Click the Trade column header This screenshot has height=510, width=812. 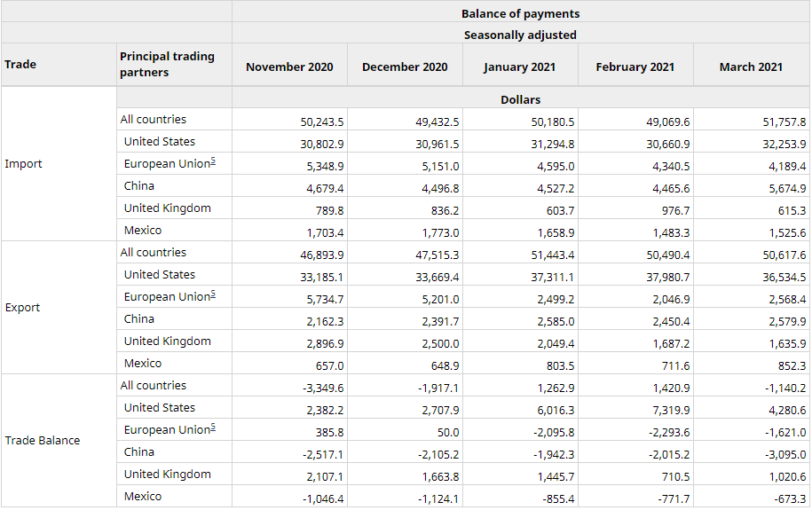point(20,64)
